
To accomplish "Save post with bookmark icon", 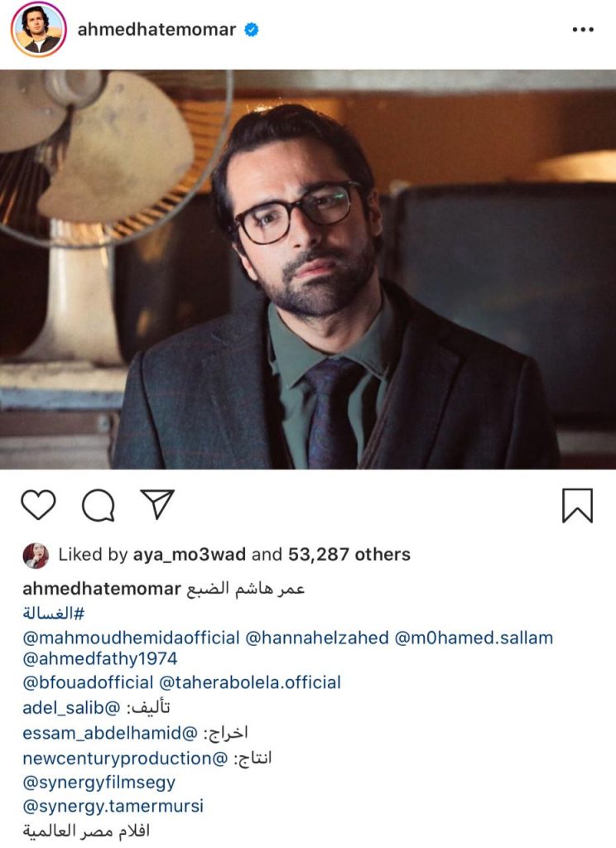I will point(578,506).
